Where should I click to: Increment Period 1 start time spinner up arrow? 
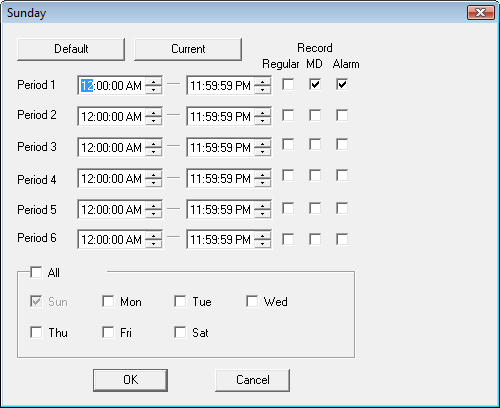pos(154,82)
